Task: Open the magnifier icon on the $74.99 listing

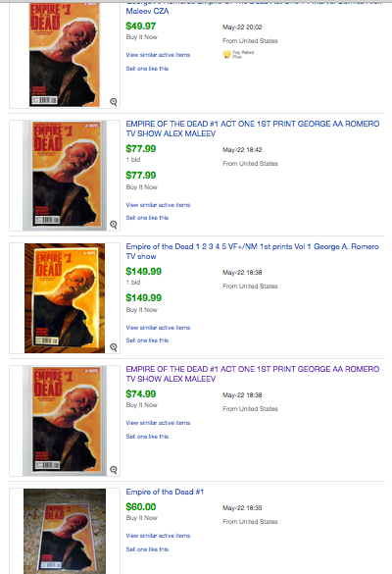Action: pyautogui.click(x=114, y=470)
